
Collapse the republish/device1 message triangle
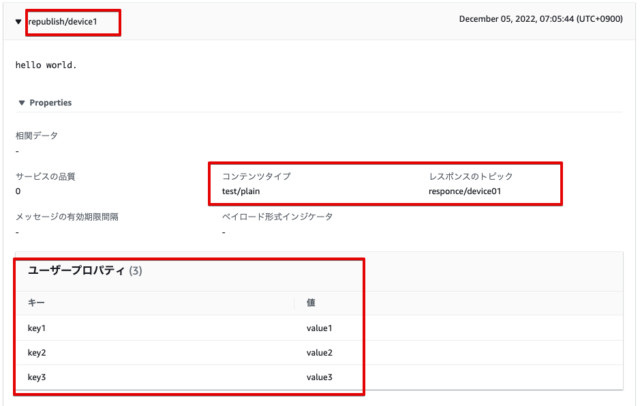[x=18, y=22]
